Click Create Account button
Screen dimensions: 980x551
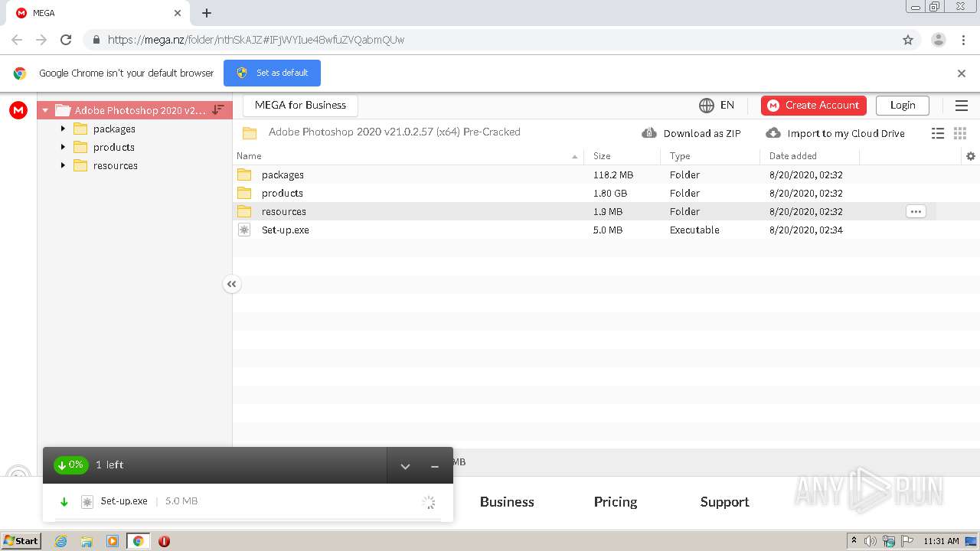(814, 106)
